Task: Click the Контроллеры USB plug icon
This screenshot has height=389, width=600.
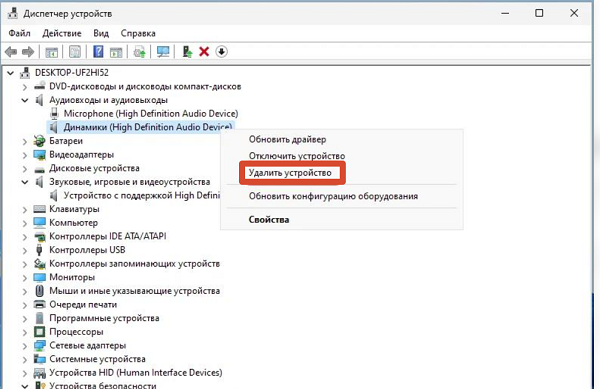Action: [x=39, y=250]
